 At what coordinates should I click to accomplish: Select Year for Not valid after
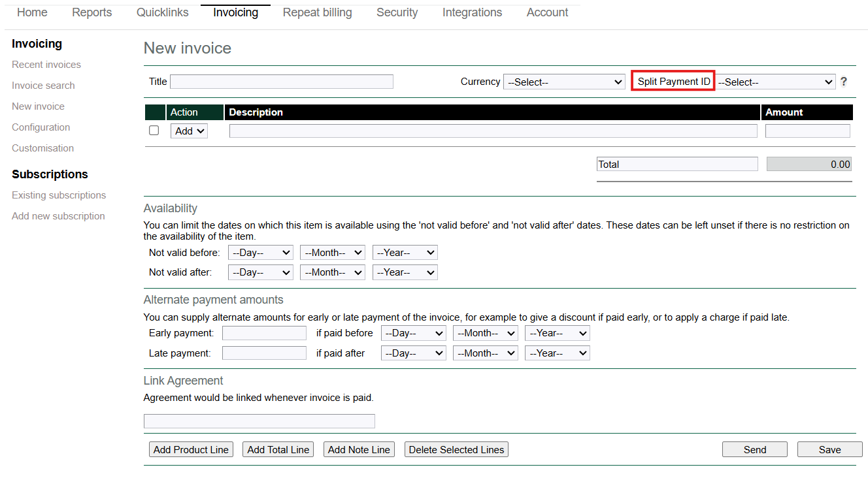405,272
